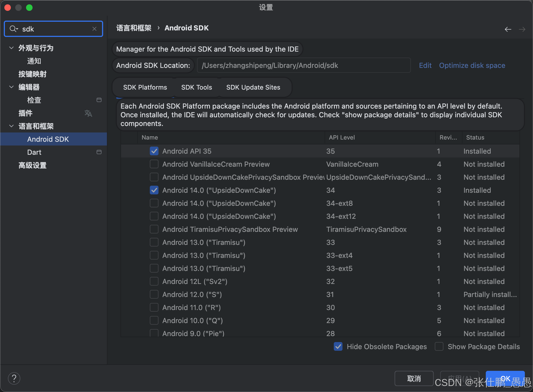Click the Optimize disk space link
The image size is (533, 392).
point(472,65)
